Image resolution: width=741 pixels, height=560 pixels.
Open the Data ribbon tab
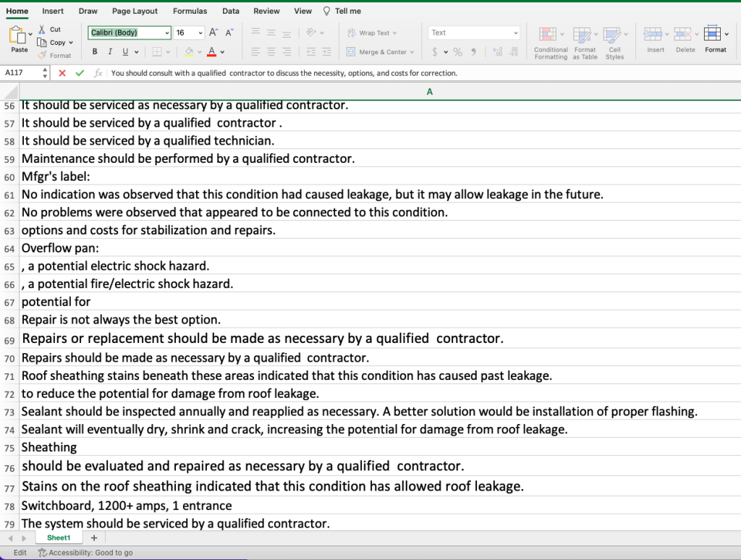pyautogui.click(x=231, y=11)
